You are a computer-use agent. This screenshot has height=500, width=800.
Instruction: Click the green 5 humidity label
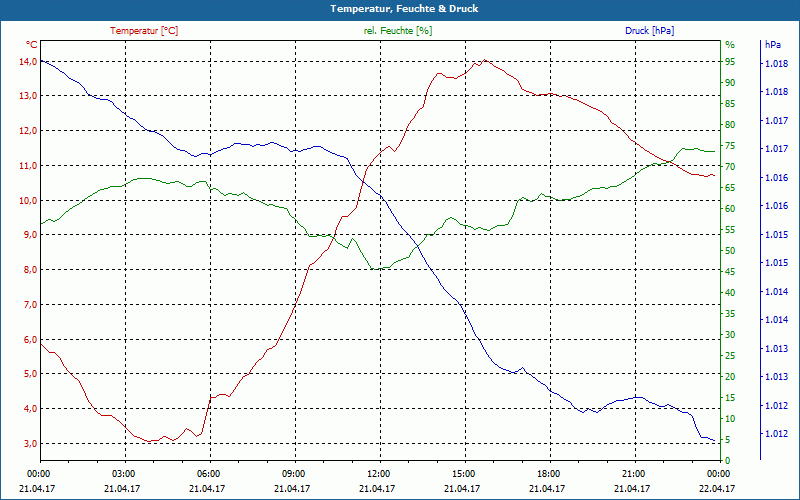(x=728, y=440)
